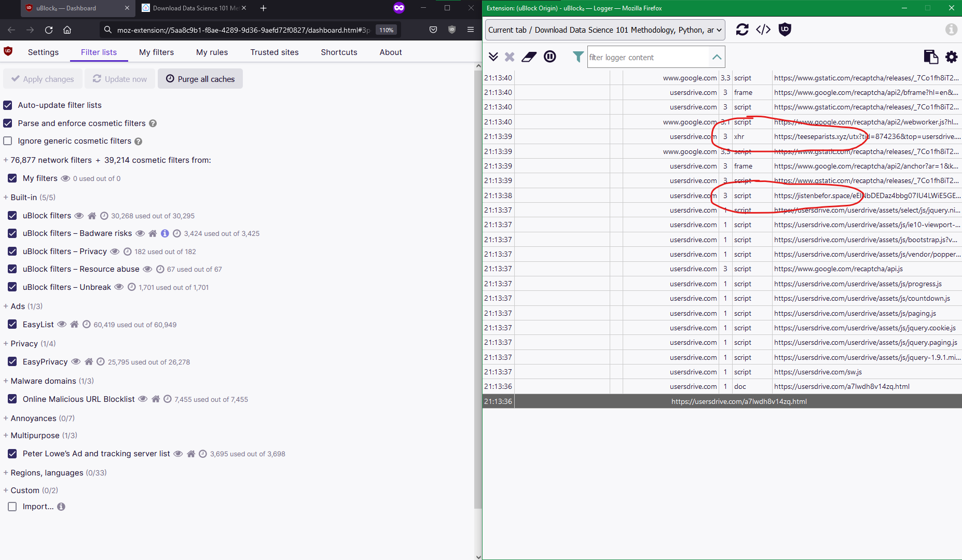The height and width of the screenshot is (560, 962).
Task: Click the home icon beside uBlock filters
Action: 92,216
